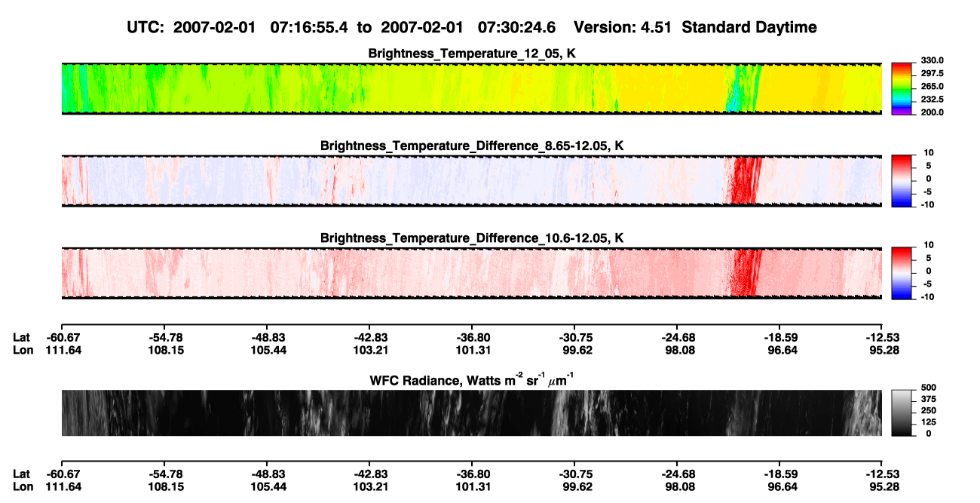Click the grayscale WFC Radiance image strip

coord(471,413)
